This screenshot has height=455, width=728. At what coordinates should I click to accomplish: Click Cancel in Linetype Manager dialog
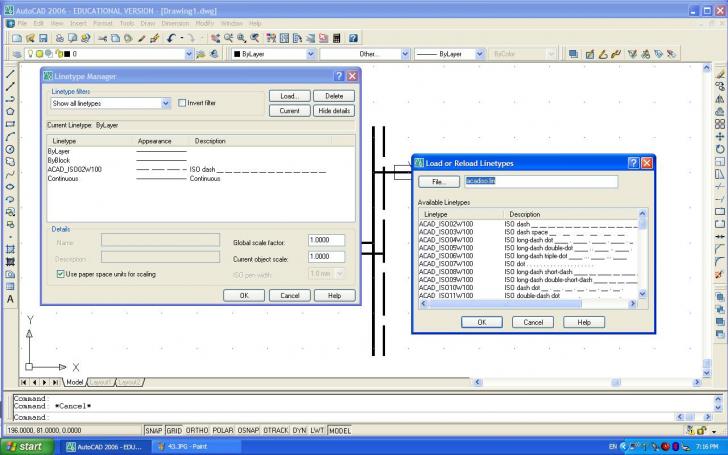[290, 296]
